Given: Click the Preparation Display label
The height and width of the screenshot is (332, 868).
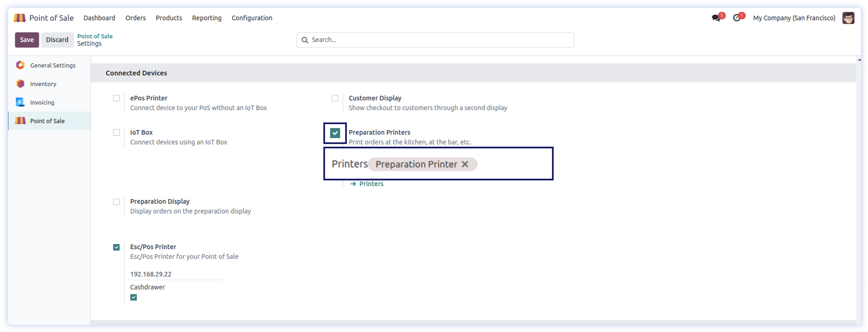Looking at the screenshot, I should (x=160, y=201).
